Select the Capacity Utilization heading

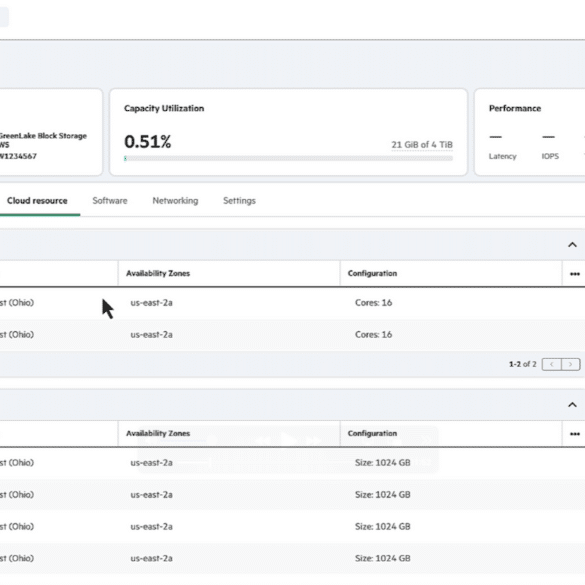(164, 109)
